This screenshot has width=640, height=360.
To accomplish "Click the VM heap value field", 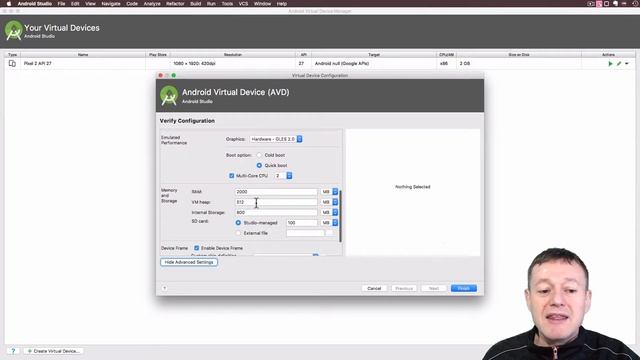I will (276, 202).
